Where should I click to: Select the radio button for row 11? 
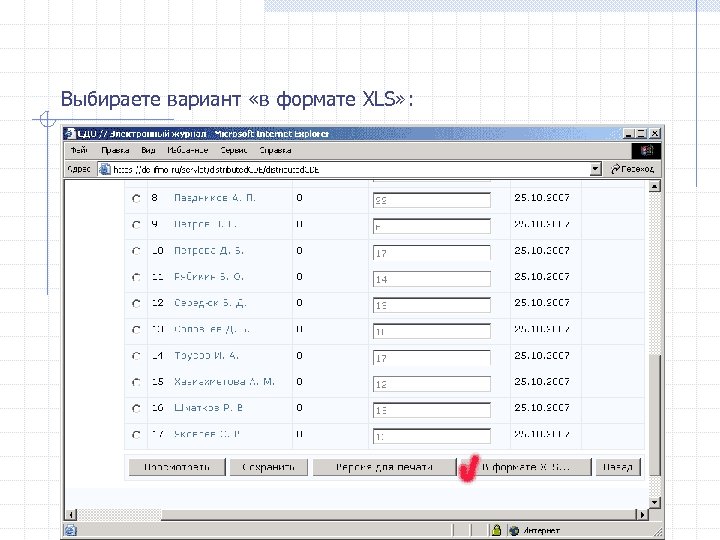136,277
